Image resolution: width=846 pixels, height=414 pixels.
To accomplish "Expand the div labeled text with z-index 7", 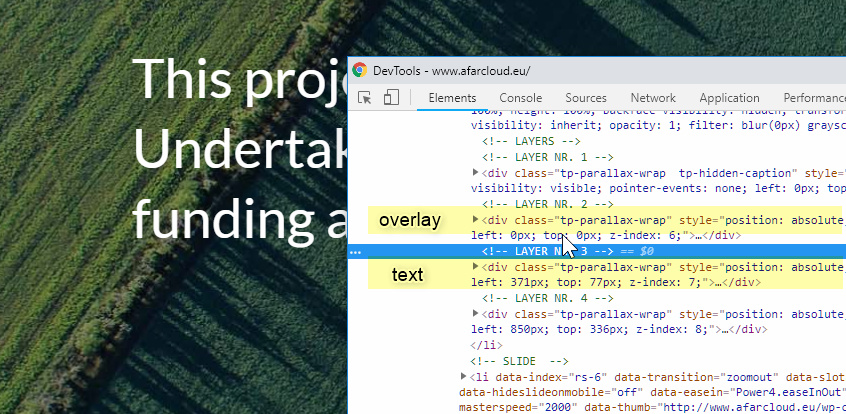I will coord(475,267).
